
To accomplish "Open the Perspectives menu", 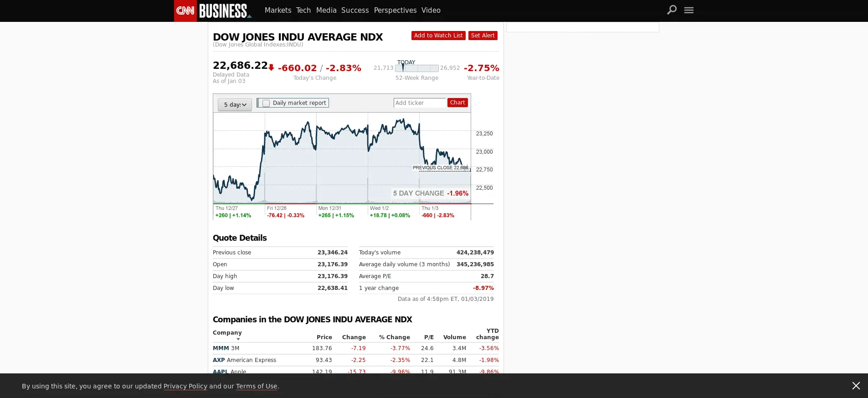I will (x=395, y=10).
